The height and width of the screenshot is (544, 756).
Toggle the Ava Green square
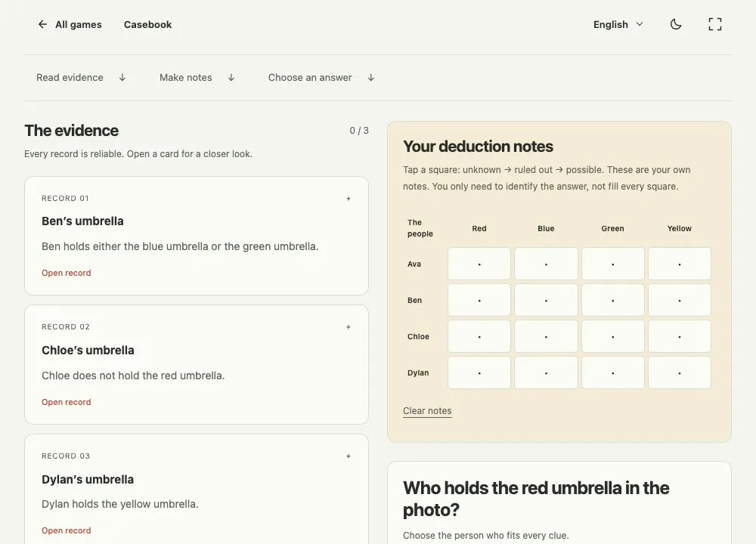tap(613, 264)
